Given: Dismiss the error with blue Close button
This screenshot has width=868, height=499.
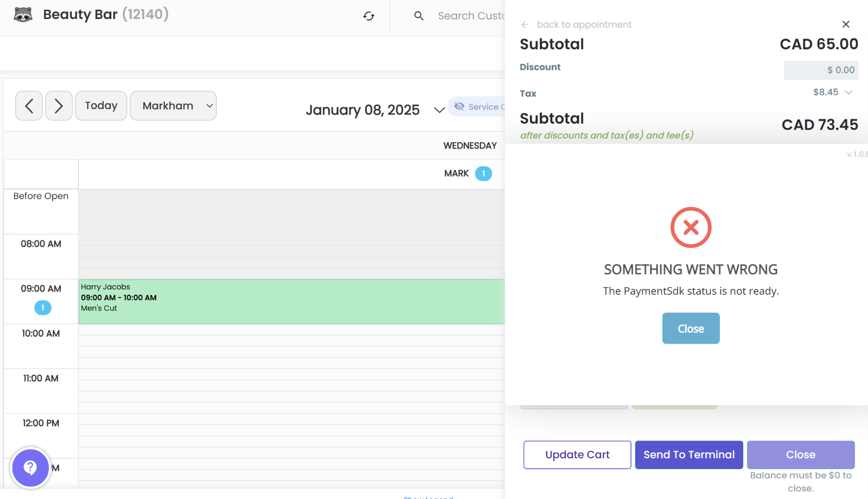Looking at the screenshot, I should coord(691,329).
